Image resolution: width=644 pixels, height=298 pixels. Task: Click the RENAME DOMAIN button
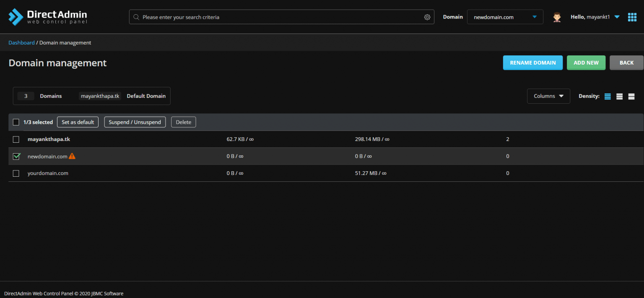[x=532, y=63]
